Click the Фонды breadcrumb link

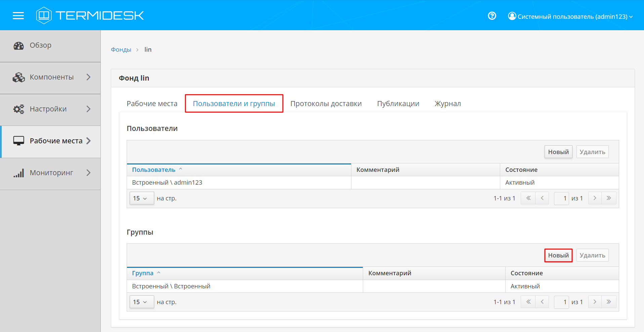(121, 50)
